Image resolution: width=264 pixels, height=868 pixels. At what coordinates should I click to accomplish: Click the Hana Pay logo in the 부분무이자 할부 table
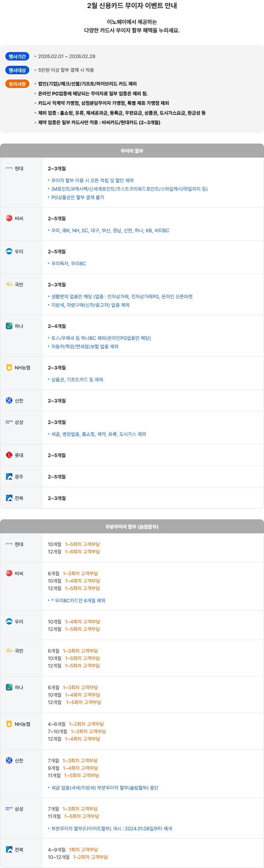click(x=9, y=687)
